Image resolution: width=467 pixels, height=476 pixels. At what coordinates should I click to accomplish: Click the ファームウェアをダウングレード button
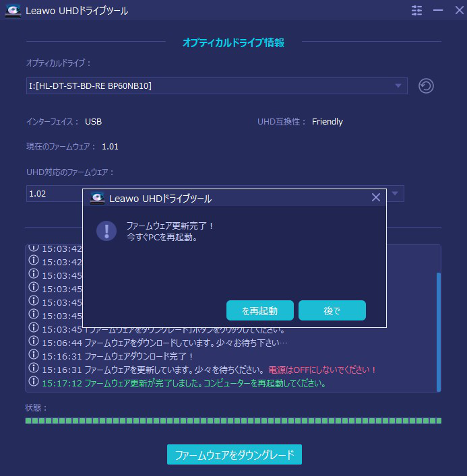tap(235, 454)
